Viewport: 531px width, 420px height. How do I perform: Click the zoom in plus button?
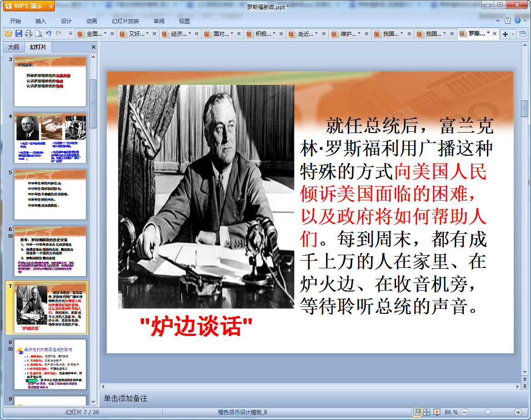click(518, 412)
